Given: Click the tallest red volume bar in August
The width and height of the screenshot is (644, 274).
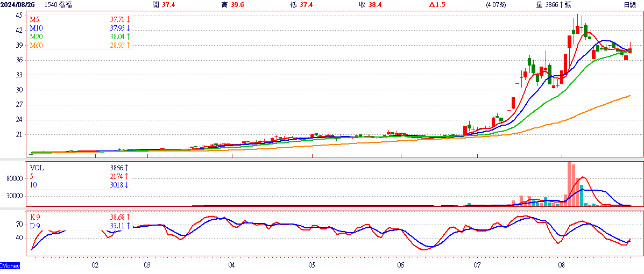Looking at the screenshot, I should (x=569, y=184).
